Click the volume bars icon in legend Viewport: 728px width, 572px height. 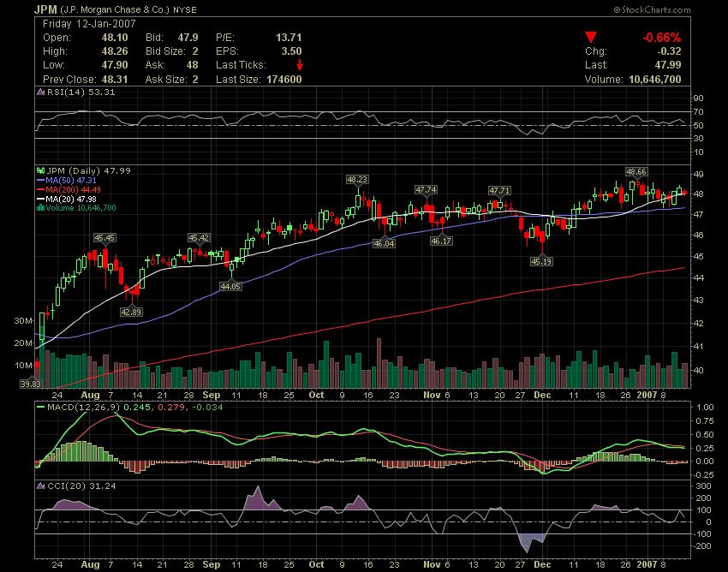coord(41,207)
